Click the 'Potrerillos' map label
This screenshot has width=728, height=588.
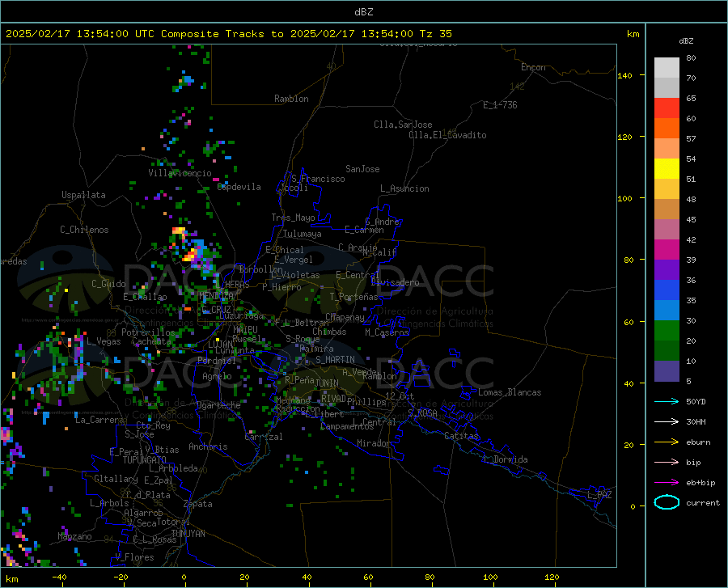pos(148,332)
